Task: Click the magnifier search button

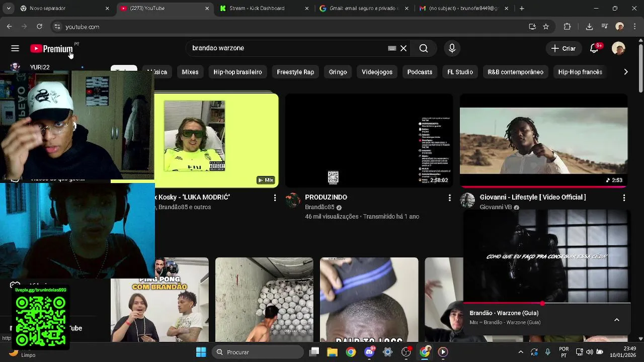Action: (424, 48)
